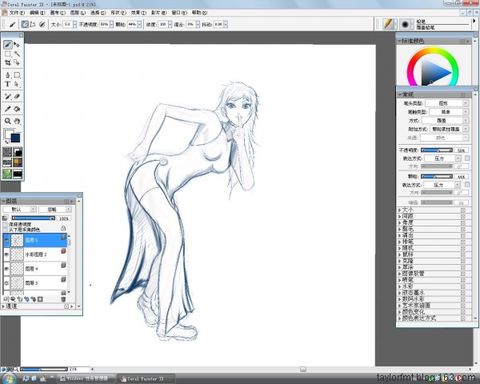
Task: Select the Text tool
Action: pyautogui.click(x=8, y=84)
